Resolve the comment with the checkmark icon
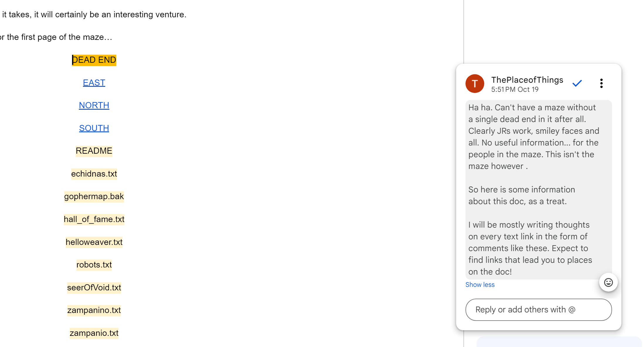644x347 pixels. [x=577, y=83]
